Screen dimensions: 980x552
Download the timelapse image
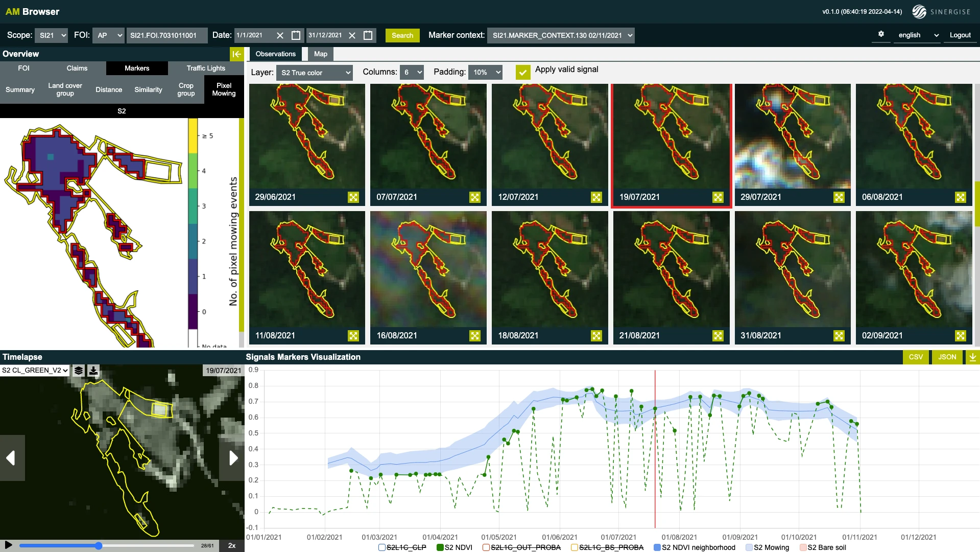93,371
